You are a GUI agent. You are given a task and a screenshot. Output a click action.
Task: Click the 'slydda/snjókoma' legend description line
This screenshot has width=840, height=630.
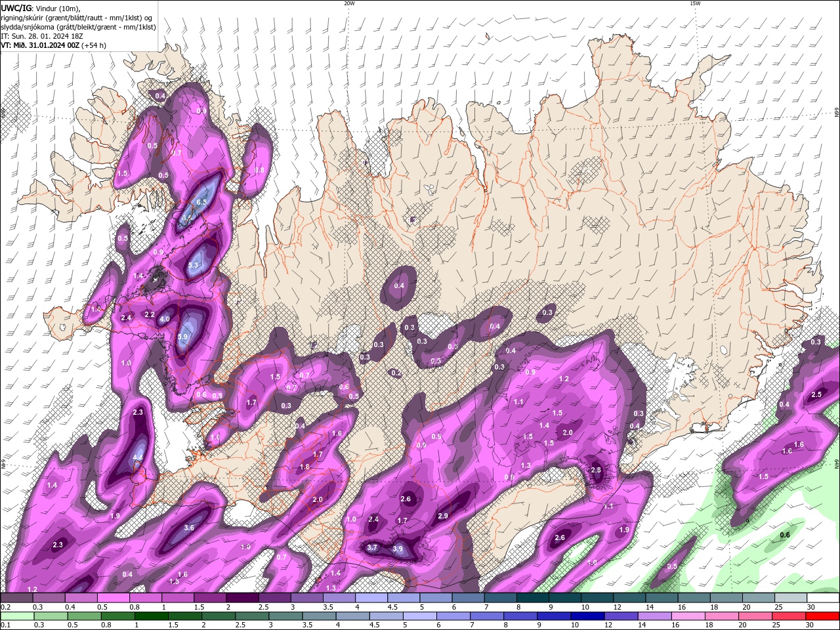78,27
